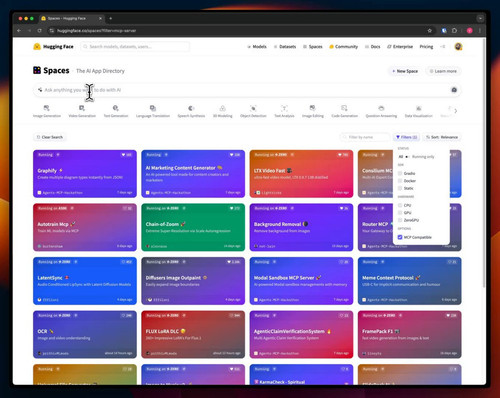Check the ZeroGPU hardware checkbox
This screenshot has width=500, height=398.
(x=400, y=220)
